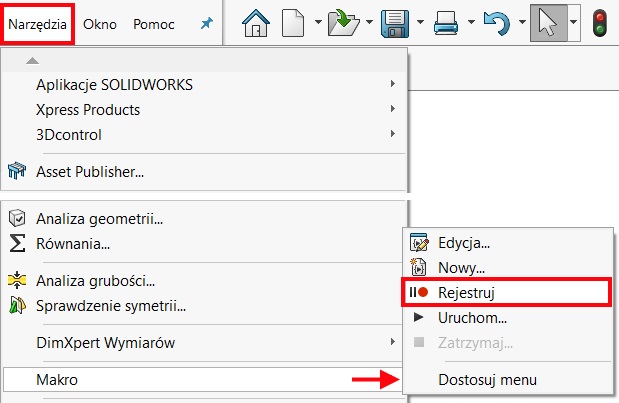
Task: Open Xpress Products submenu
Action: point(204,109)
